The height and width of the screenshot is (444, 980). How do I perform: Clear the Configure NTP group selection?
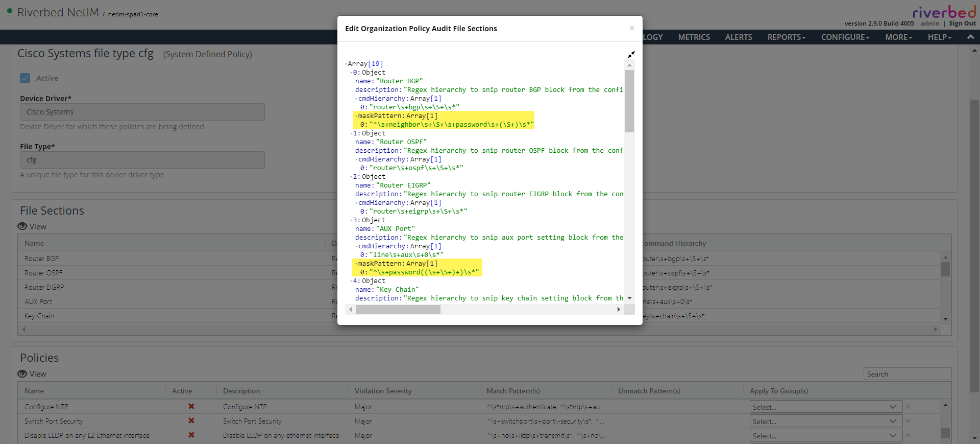click(x=908, y=407)
